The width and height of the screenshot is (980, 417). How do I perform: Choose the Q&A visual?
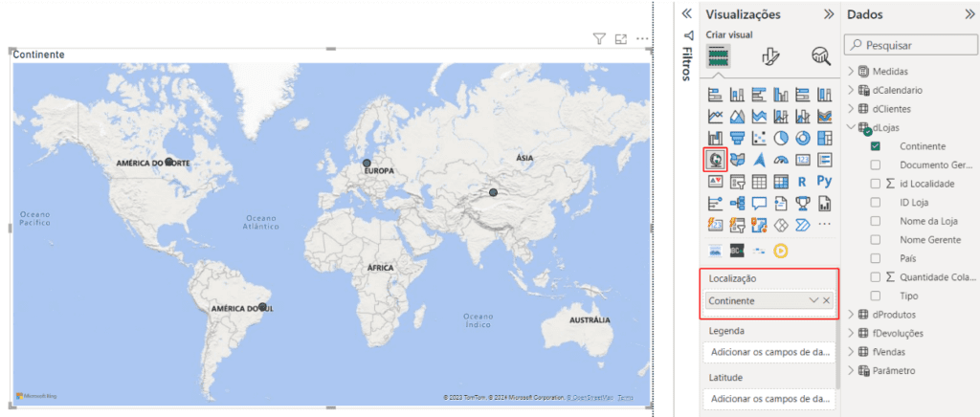(x=759, y=203)
